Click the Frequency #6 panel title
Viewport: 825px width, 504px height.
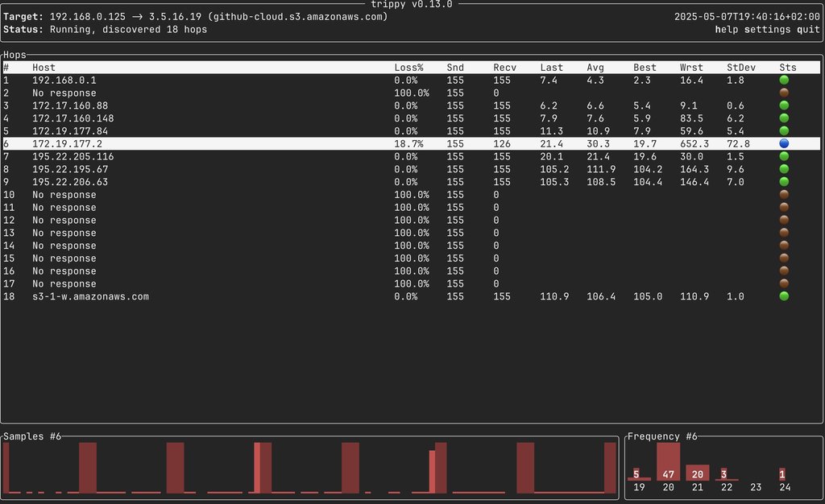(662, 436)
